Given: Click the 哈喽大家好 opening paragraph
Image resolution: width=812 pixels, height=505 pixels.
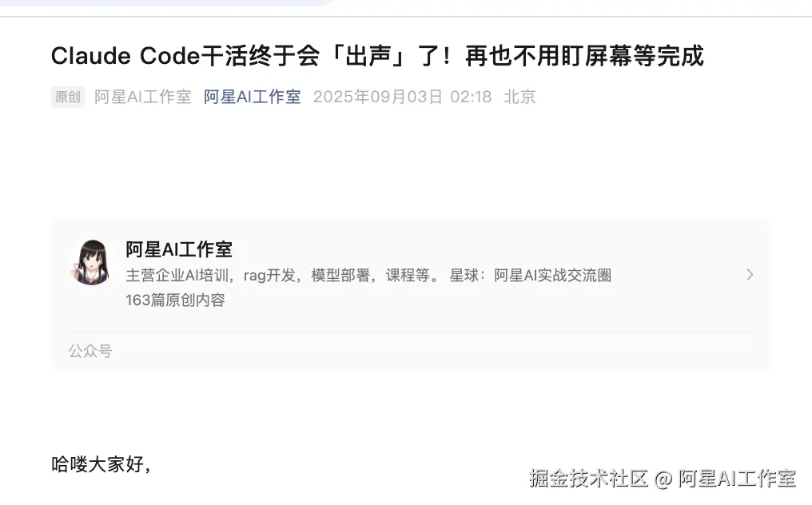Looking at the screenshot, I should coord(101,464).
